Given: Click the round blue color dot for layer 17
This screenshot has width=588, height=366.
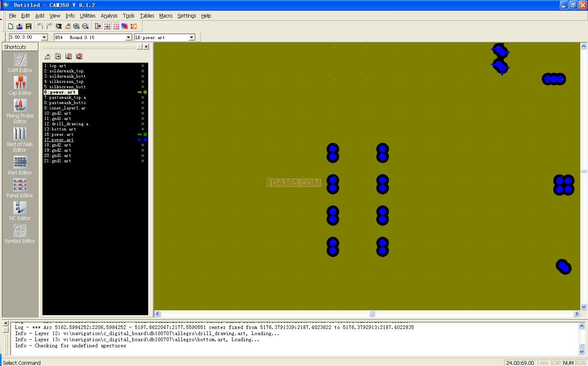Looking at the screenshot, I should (145, 139).
